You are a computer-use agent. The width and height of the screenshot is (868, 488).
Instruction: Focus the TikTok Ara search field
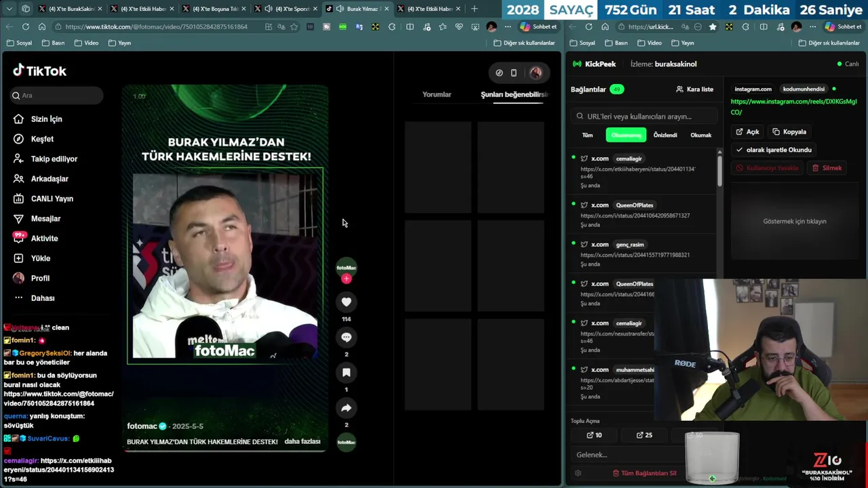tap(57, 96)
